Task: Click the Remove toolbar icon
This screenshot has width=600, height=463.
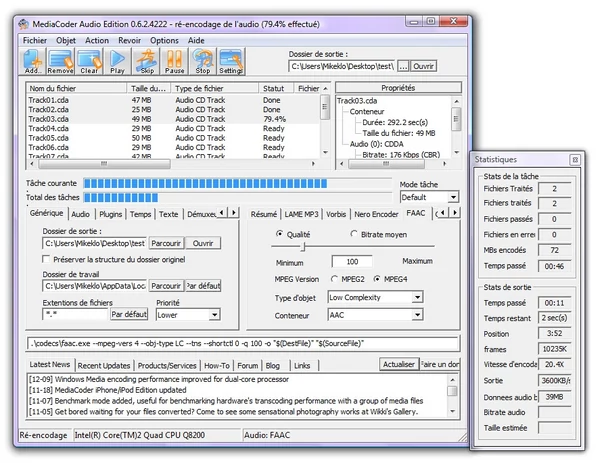Action: coord(60,61)
